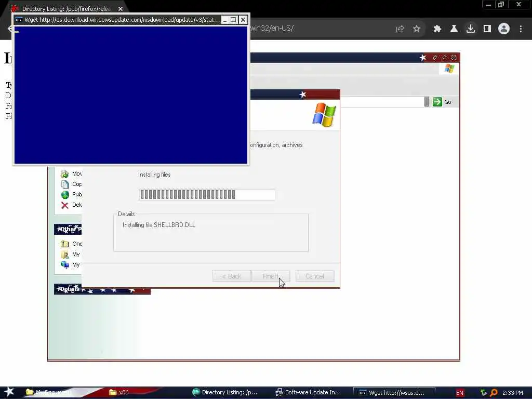Click the flask icon in Chrome toolbar
532x399 pixels.
click(454, 29)
